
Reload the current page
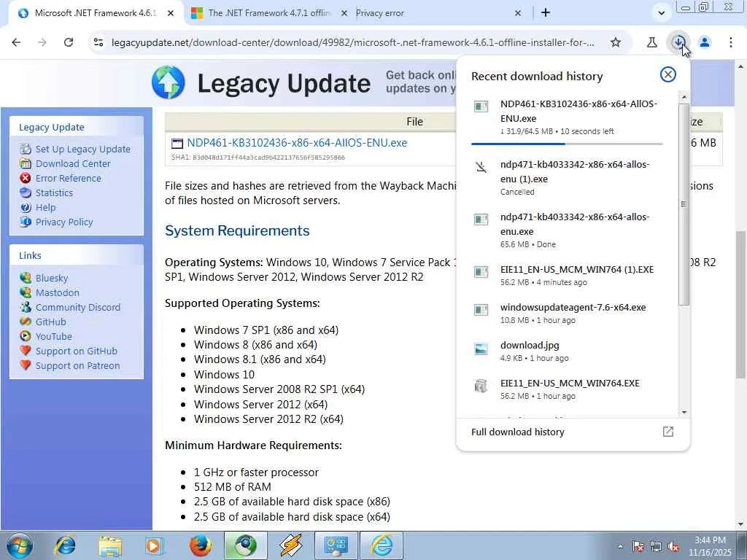click(x=69, y=42)
